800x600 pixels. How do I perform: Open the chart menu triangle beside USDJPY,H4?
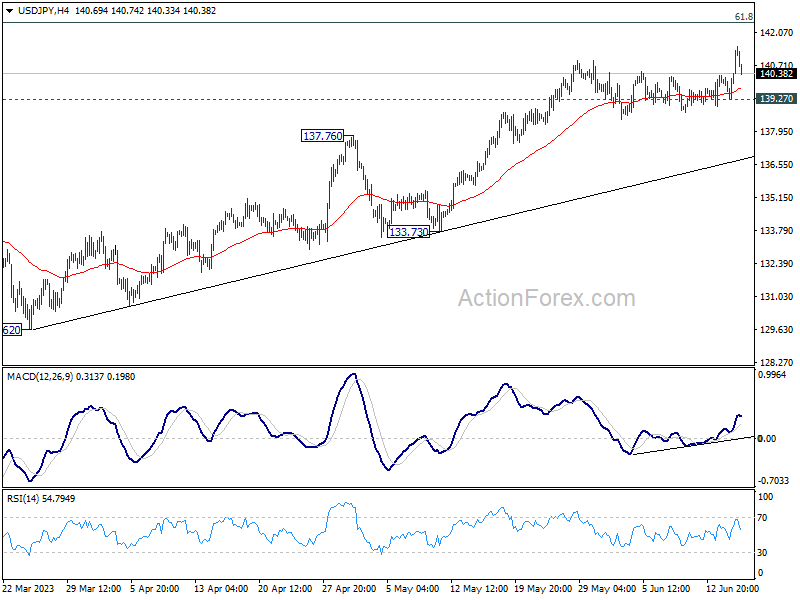[x=10, y=11]
